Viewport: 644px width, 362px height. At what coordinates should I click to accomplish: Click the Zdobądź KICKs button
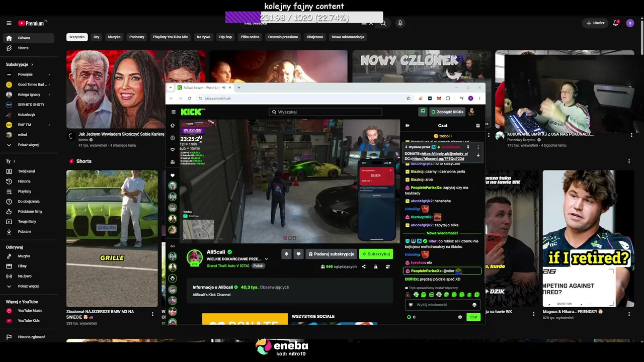click(x=447, y=112)
